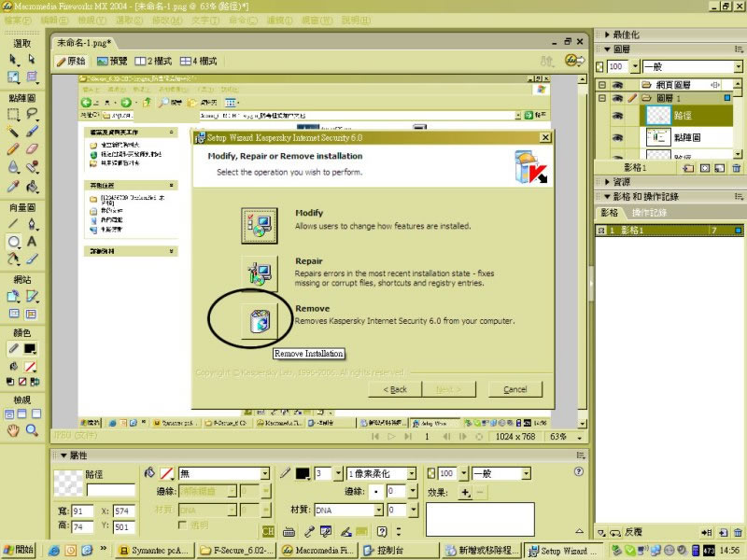
Task: Select the Brush tool
Action: click(32, 132)
